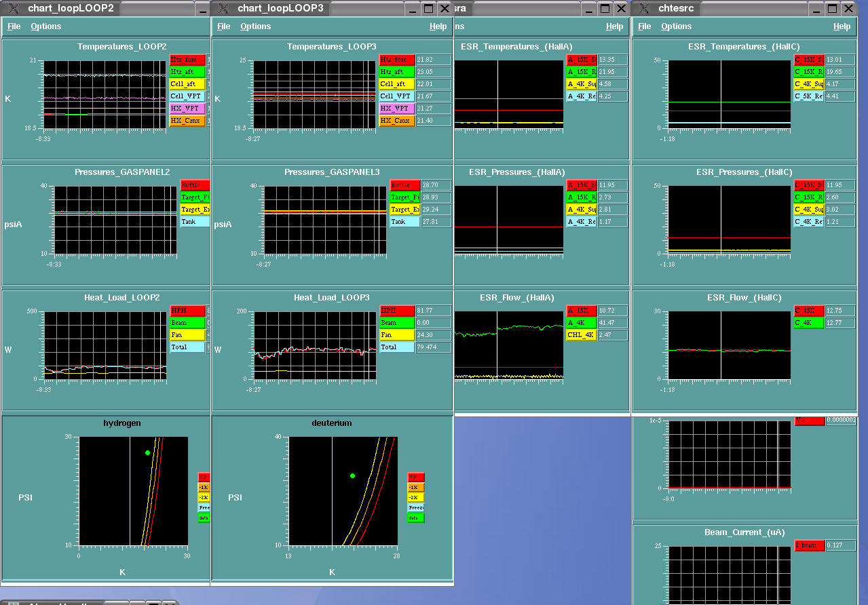
Task: Open File menu in chart_loopLOOP2 window
Action: coord(14,26)
